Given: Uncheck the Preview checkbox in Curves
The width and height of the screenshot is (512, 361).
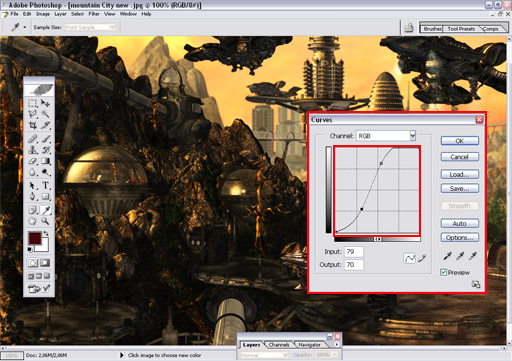Looking at the screenshot, I should pos(444,272).
